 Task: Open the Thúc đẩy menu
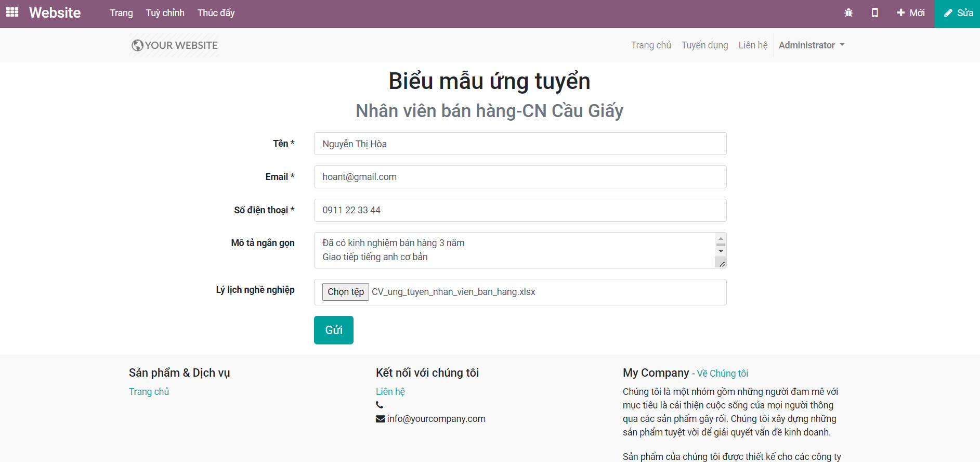point(216,13)
